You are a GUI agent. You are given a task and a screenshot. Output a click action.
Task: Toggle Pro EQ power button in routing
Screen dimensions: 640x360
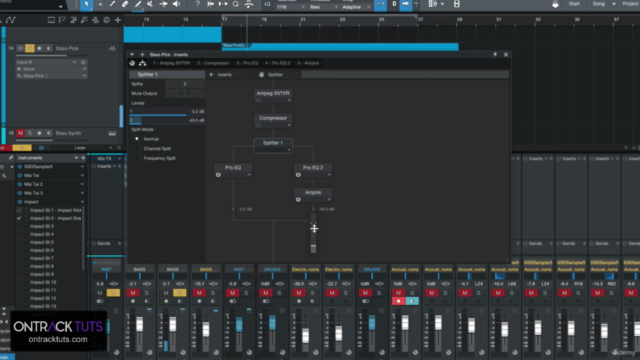pyautogui.click(x=218, y=175)
